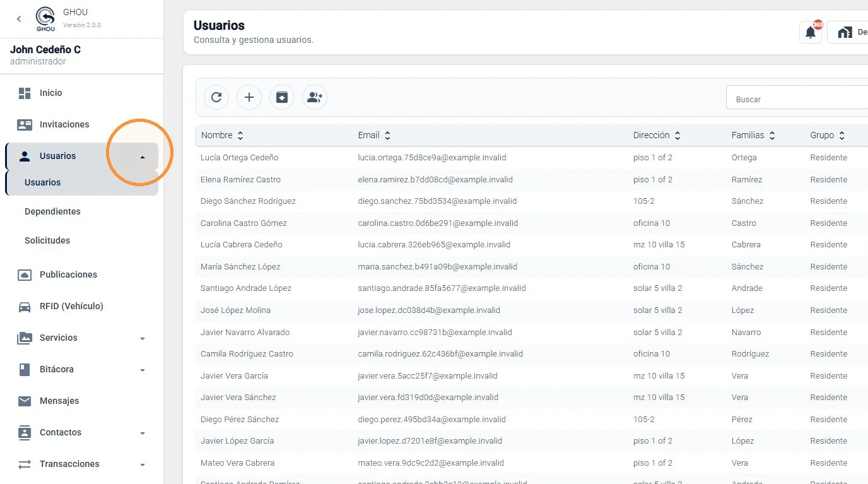This screenshot has height=484, width=868.
Task: Click the name José López Molina
Action: (x=235, y=310)
